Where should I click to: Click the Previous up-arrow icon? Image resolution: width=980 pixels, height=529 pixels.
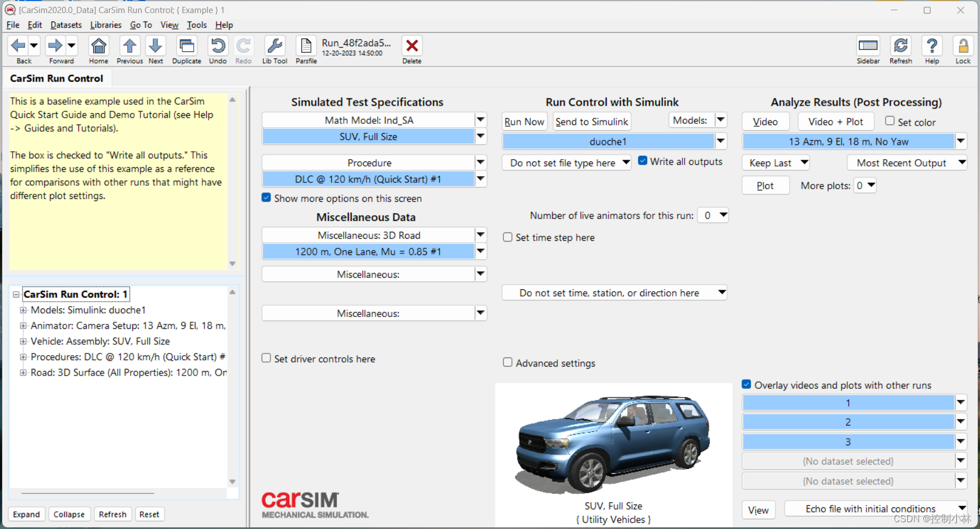130,46
